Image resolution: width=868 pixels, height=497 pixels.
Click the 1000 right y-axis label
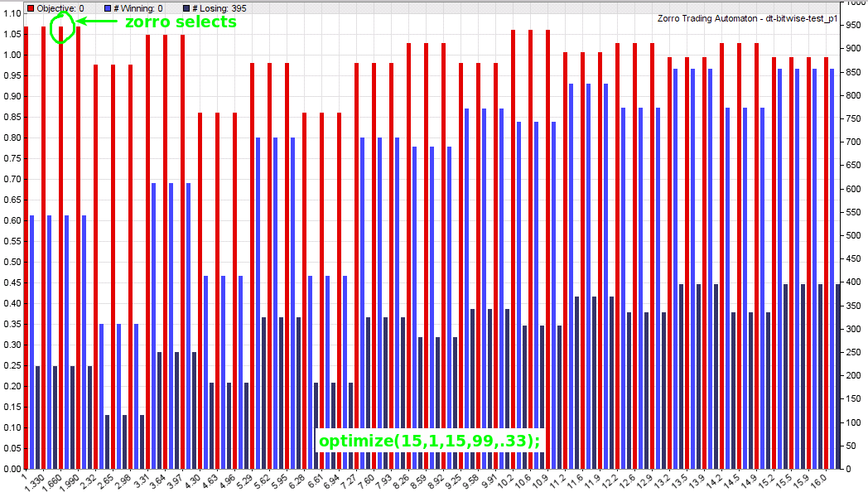click(x=854, y=4)
